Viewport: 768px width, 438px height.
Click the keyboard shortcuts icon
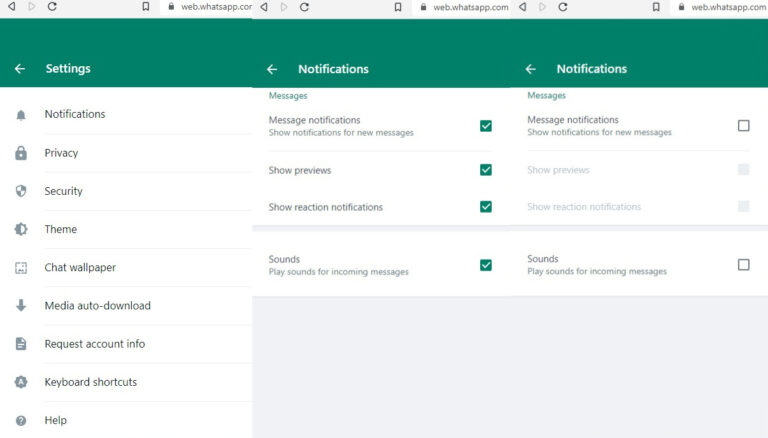pyautogui.click(x=21, y=382)
